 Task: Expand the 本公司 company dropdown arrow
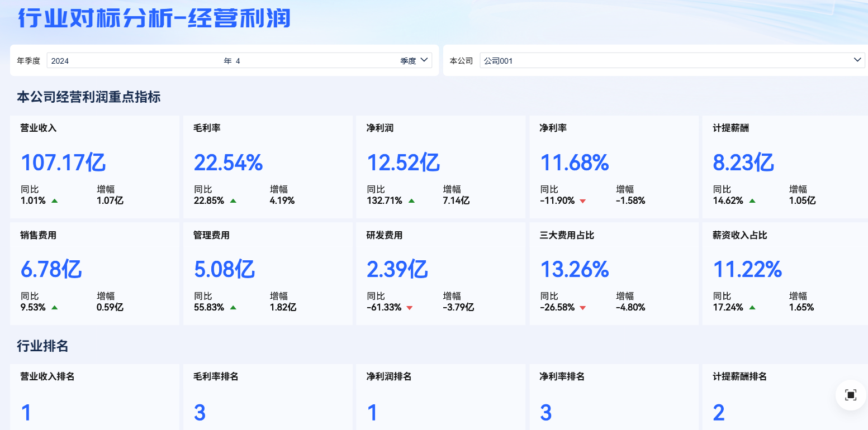858,60
